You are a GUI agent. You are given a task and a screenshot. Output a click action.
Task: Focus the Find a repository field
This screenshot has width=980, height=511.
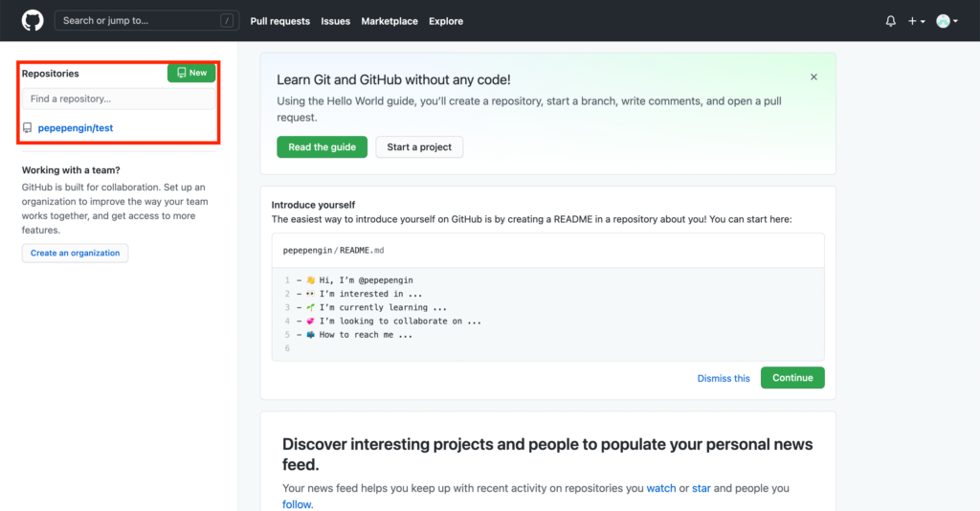click(x=119, y=99)
